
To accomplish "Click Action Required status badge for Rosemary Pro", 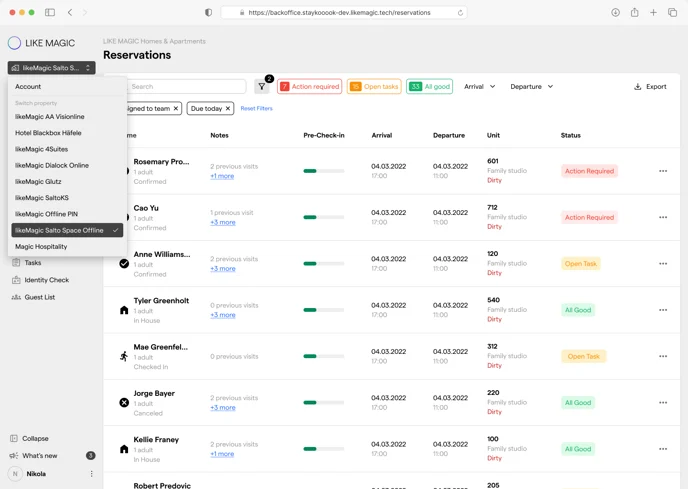I will [589, 171].
